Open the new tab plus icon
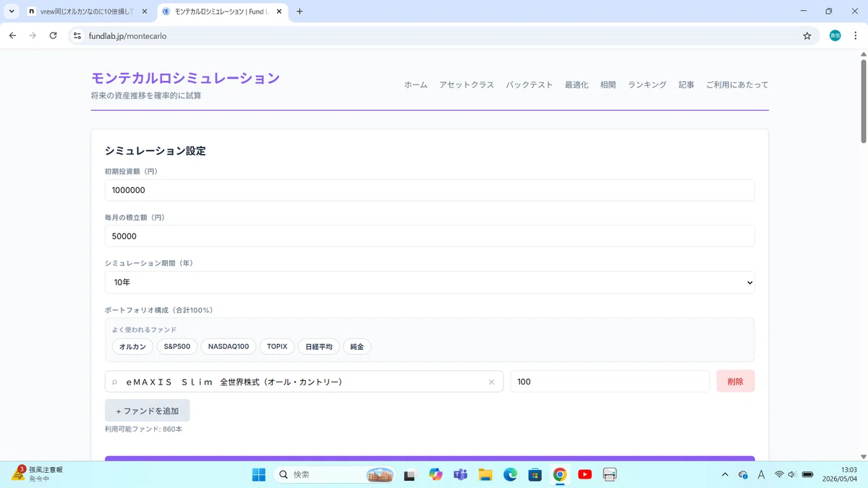868x488 pixels. coord(299,12)
